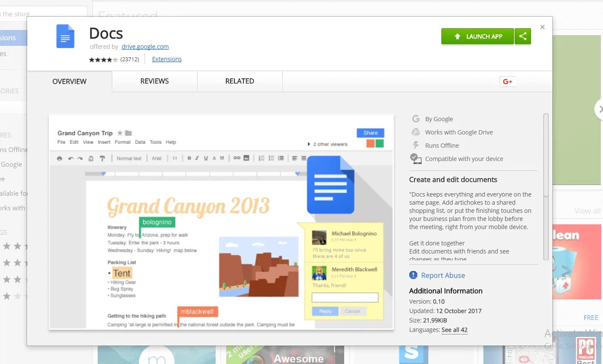Image resolution: width=603 pixels, height=364 pixels.
Task: Click 'Works with Google Drive' text
Action: point(459,132)
